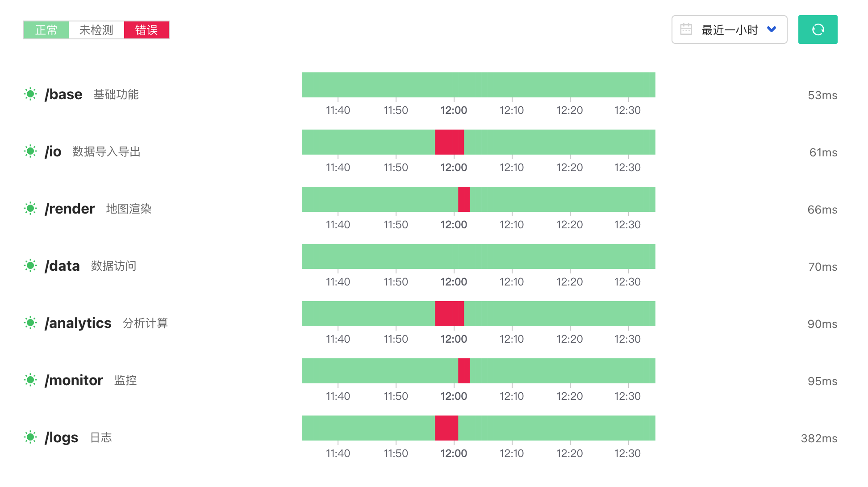Open the /monitor service link
Viewport: 868px width, 487px height.
pos(74,380)
